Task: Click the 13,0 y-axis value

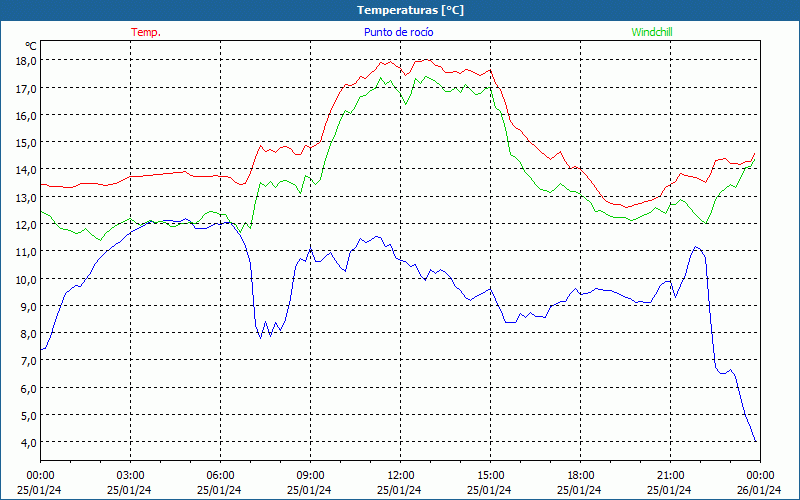Action: [27, 197]
